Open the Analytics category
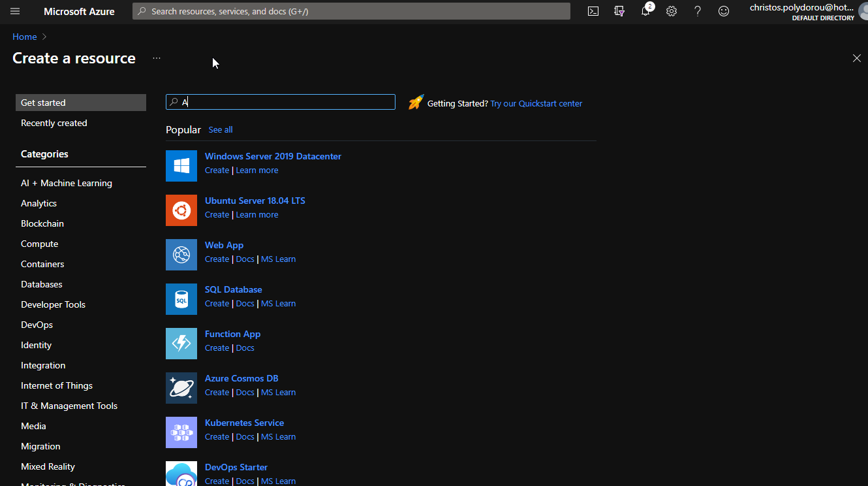The width and height of the screenshot is (868, 486). 39,203
